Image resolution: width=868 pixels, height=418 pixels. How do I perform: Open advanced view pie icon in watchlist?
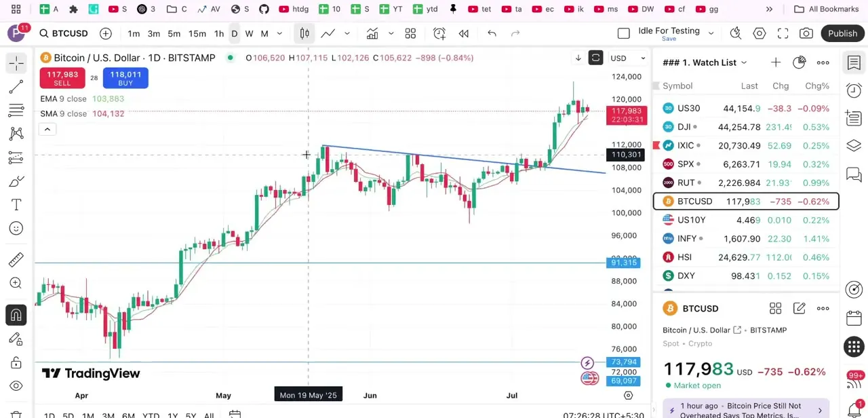coord(799,62)
